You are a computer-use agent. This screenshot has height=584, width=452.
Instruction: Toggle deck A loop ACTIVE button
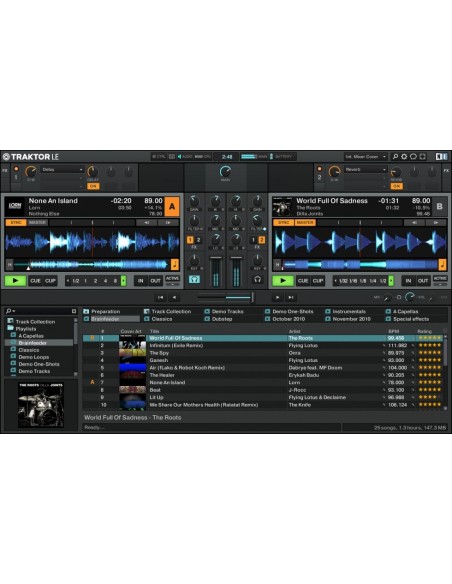pyautogui.click(x=172, y=279)
